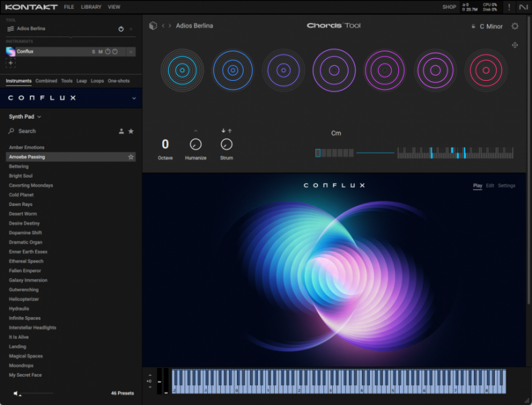This screenshot has height=405, width=532.
Task: Solo the Conflux instrument
Action: (93, 51)
